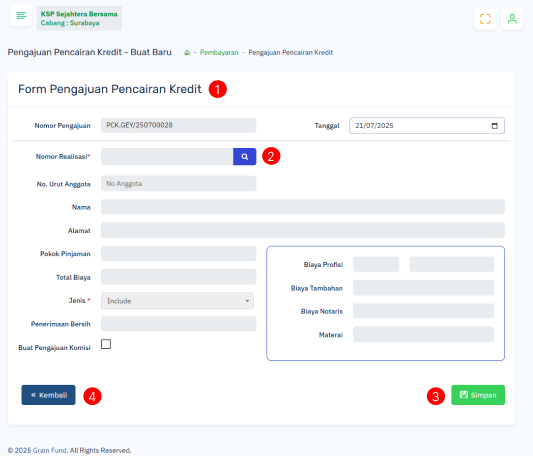This screenshot has width=533, height=456.
Task: Click the Alamat input field
Action: pos(303,230)
